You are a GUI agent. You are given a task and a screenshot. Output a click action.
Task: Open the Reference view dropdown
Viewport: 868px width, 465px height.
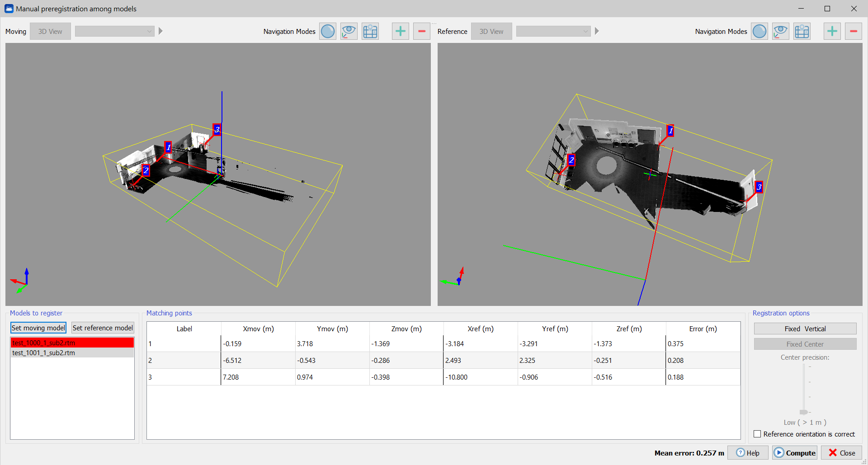[553, 32]
